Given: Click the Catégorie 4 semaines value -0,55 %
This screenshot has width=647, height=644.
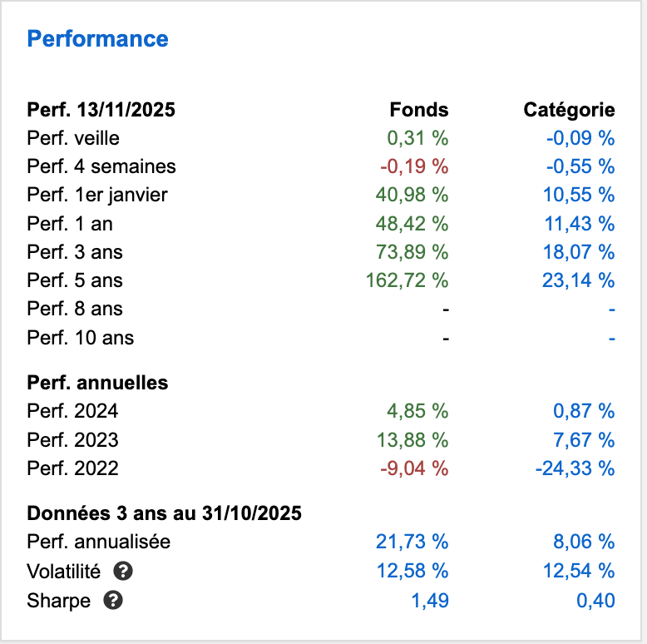Looking at the screenshot, I should [580, 166].
